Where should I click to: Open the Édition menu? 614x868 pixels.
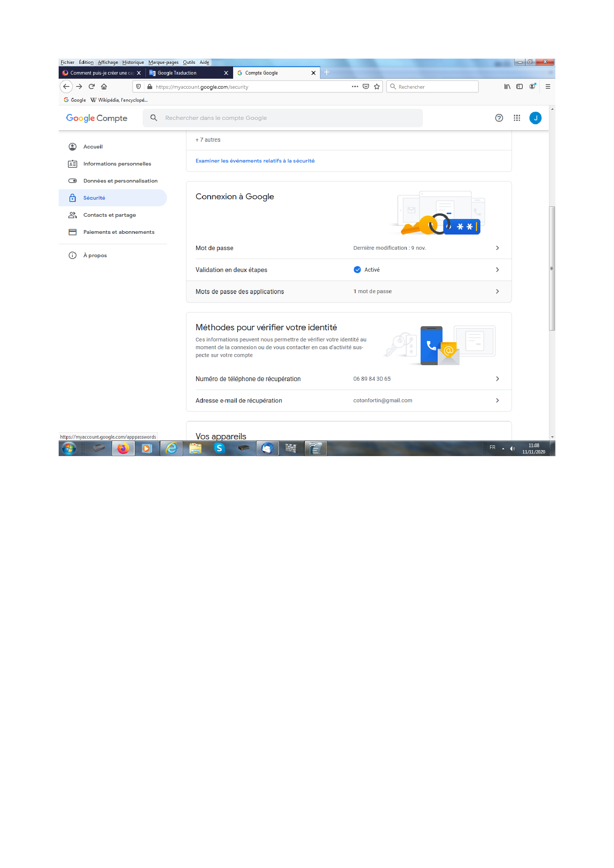(x=86, y=62)
